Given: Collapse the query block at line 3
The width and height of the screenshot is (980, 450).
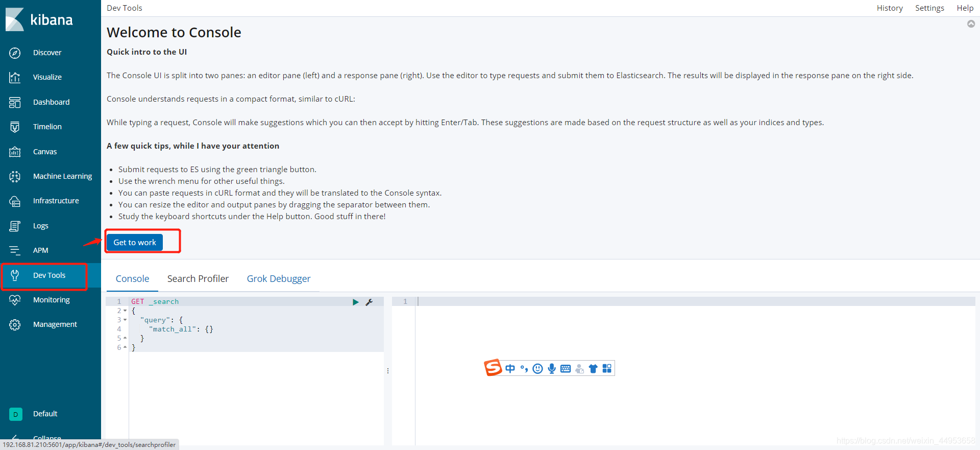Looking at the screenshot, I should (125, 320).
